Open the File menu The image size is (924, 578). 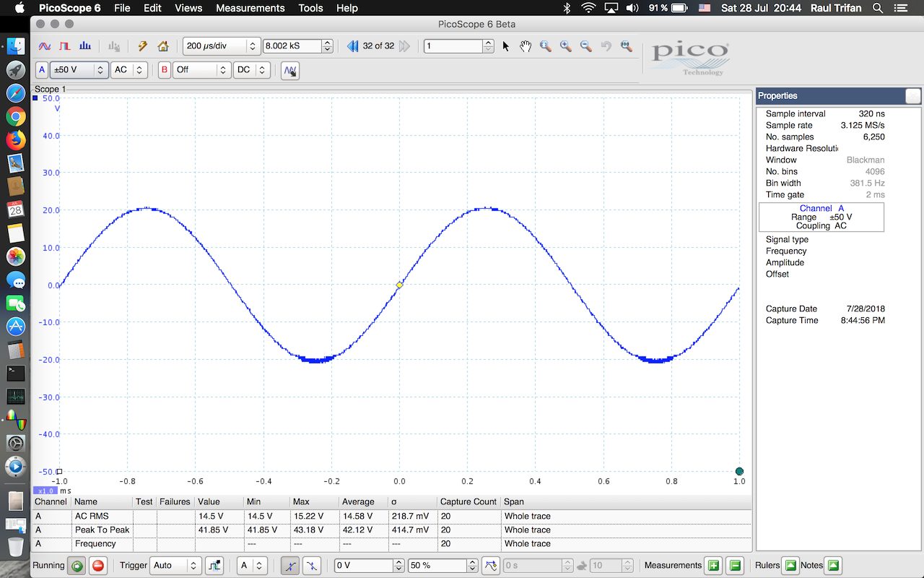[122, 8]
